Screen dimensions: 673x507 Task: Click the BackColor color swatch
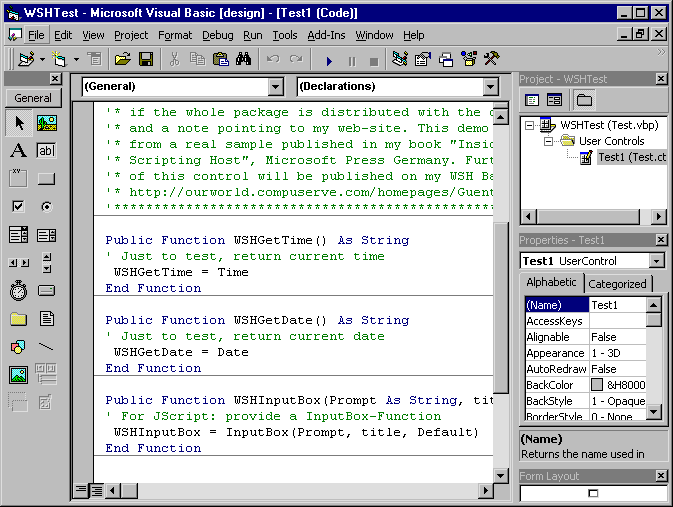[597, 385]
